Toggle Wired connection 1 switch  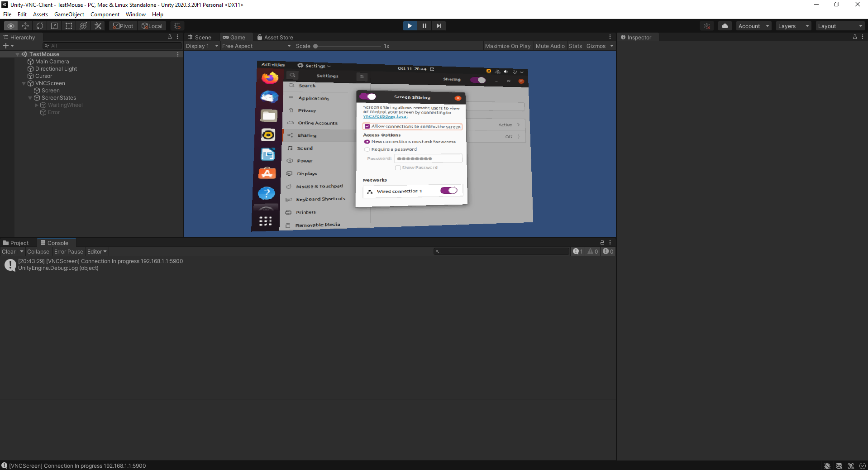pos(449,191)
